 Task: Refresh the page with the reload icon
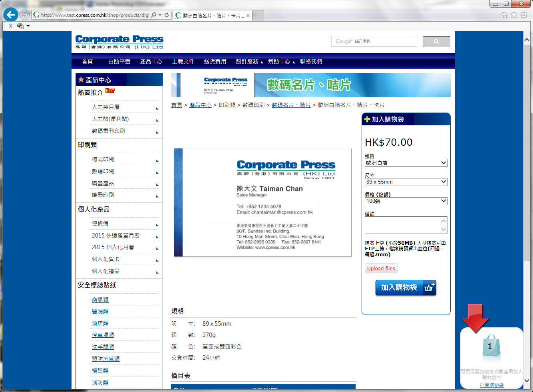pyautogui.click(x=167, y=15)
